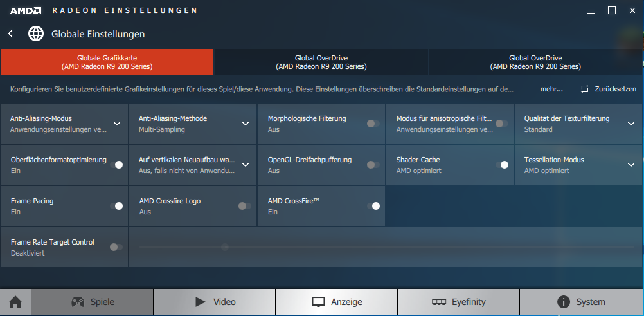This screenshot has width=644, height=316.
Task: Switch to the Eyefinity section
Action: 458,302
